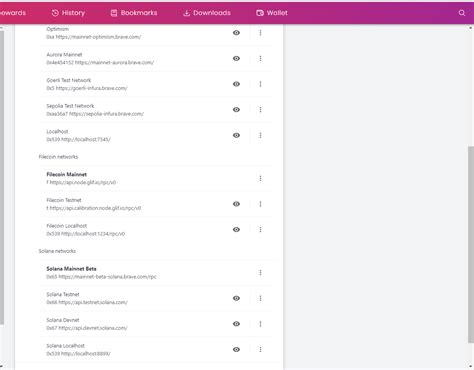474x370 pixels.
Task: Open the Downloads tab
Action: (x=207, y=13)
